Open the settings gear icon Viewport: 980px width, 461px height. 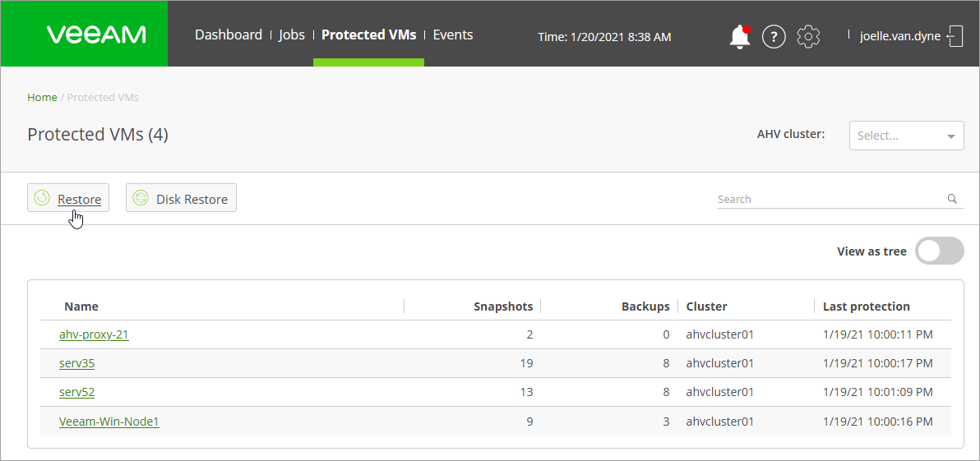[809, 36]
